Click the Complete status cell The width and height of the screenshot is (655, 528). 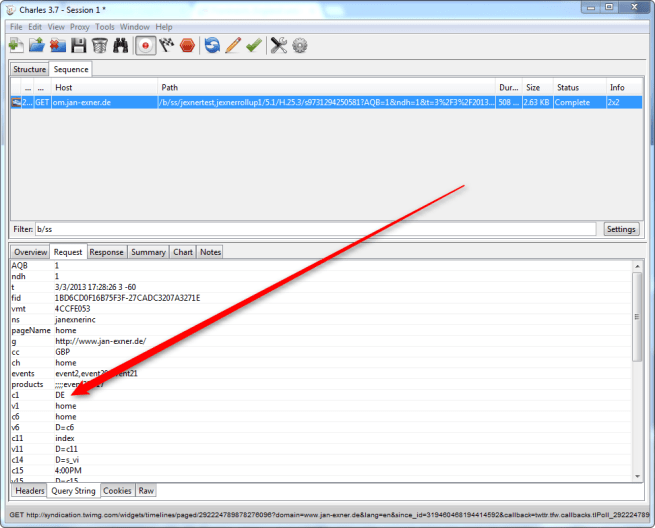(x=580, y=102)
